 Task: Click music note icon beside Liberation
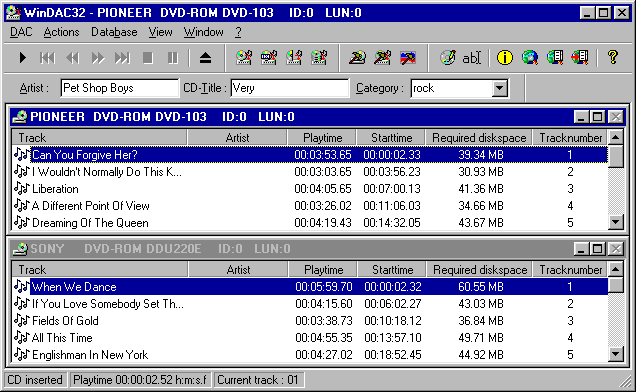21,189
